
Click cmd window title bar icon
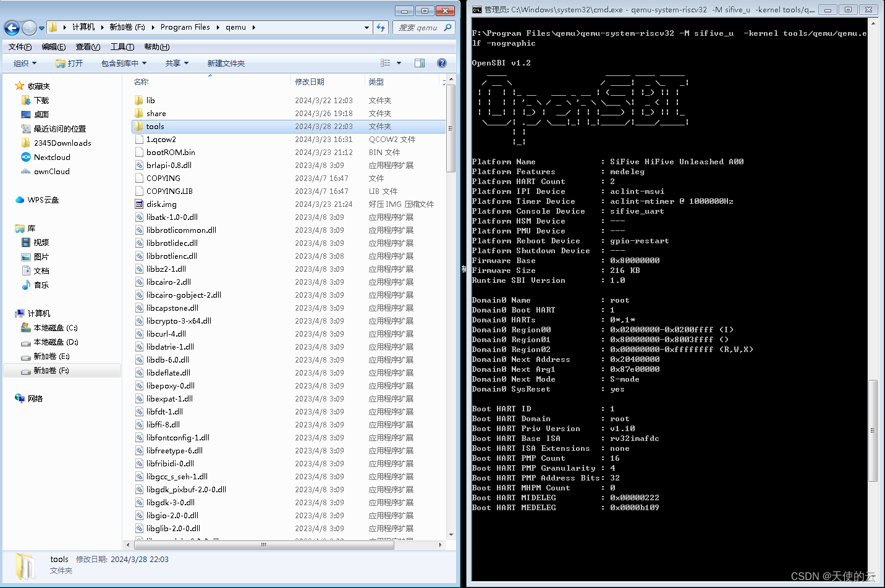pyautogui.click(x=477, y=9)
